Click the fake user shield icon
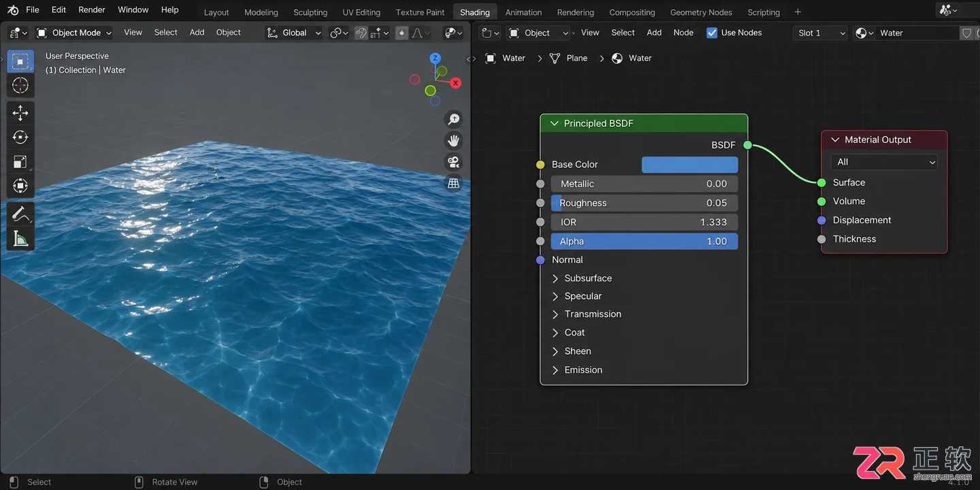Viewport: 980px width, 490px height. pos(966,33)
